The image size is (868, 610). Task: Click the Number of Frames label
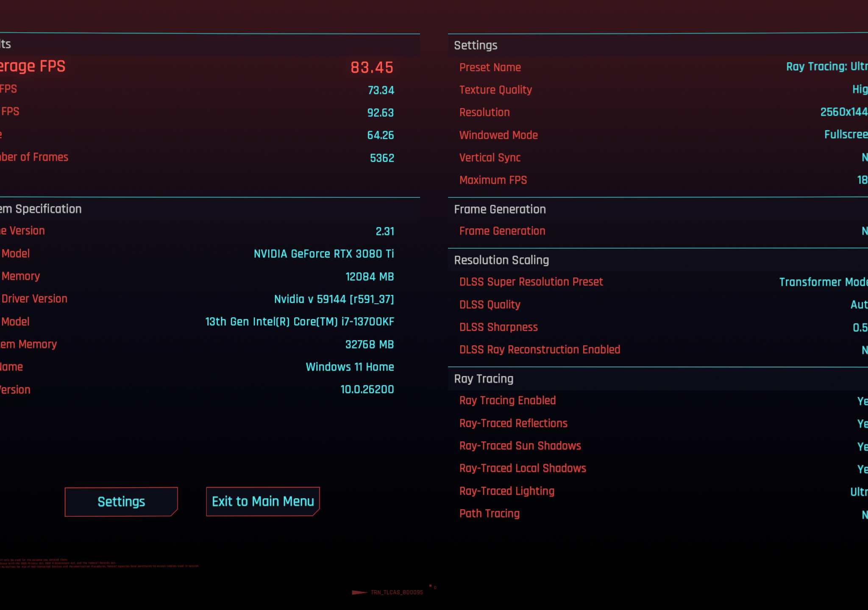click(34, 157)
